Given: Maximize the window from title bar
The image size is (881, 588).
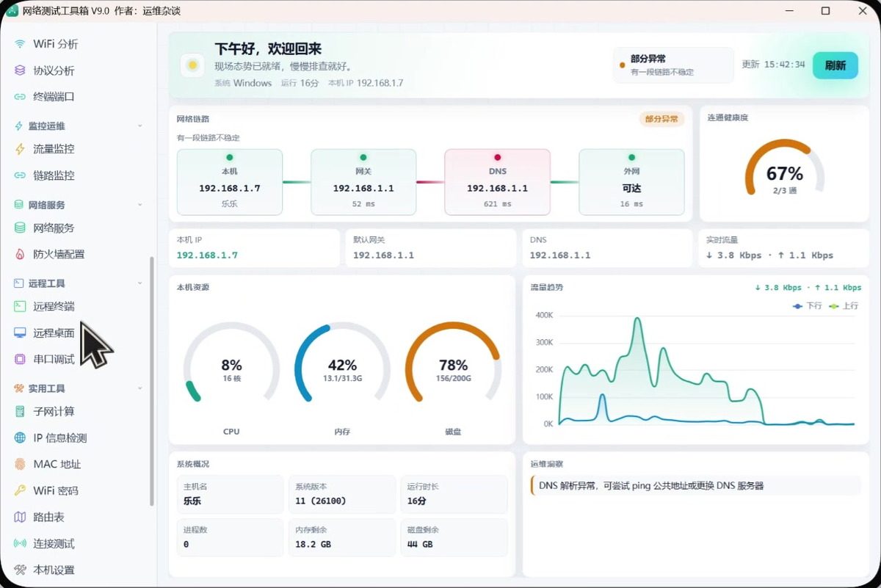Looking at the screenshot, I should (x=825, y=11).
